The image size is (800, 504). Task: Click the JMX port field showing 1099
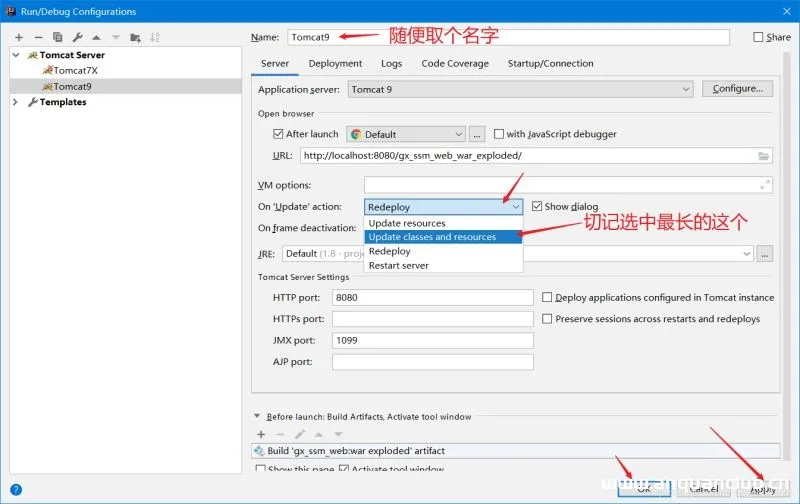(x=433, y=340)
